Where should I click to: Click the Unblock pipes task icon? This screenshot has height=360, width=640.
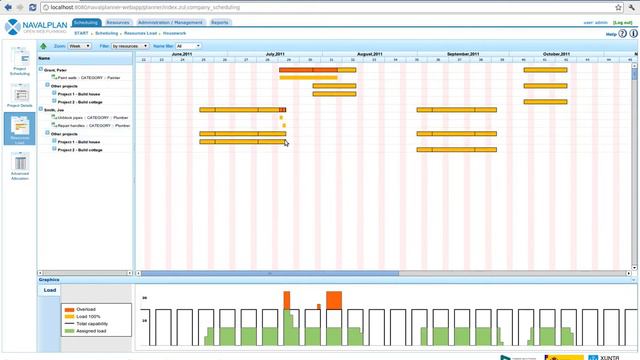[x=54, y=117]
